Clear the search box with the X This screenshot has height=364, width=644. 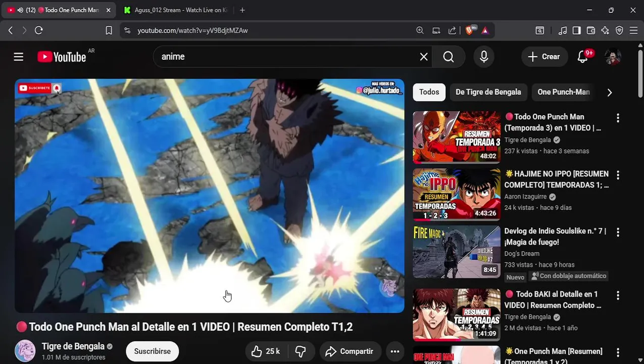(x=424, y=57)
